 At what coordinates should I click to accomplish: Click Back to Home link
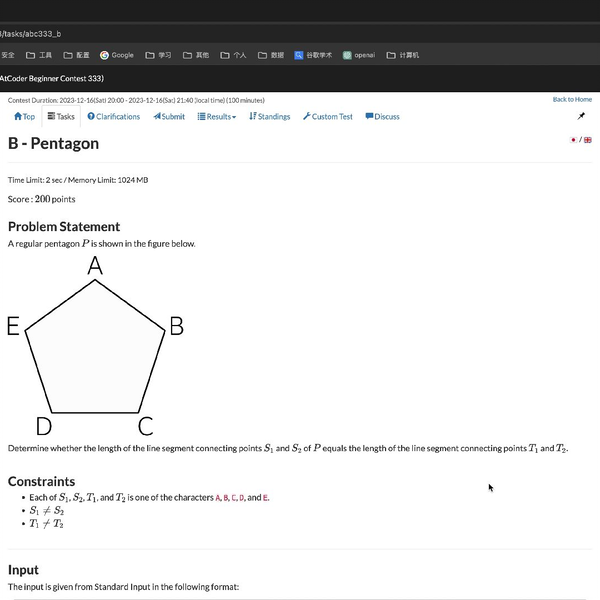tap(572, 99)
